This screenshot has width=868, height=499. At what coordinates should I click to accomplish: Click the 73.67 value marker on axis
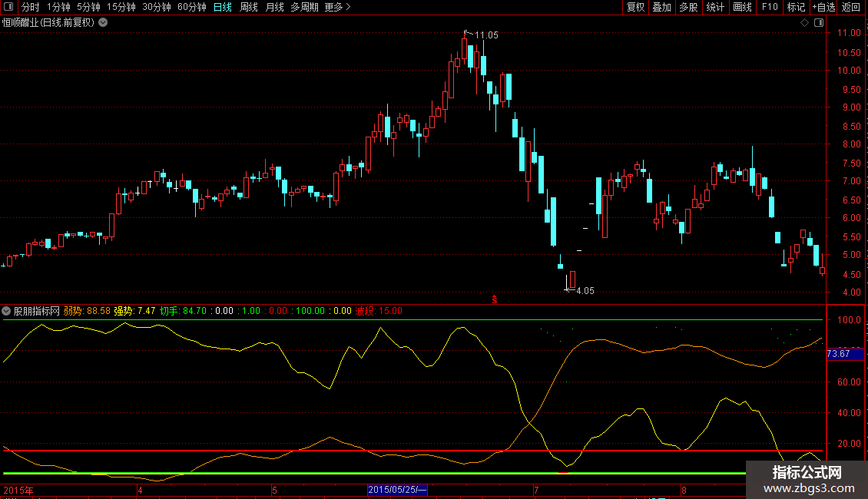(845, 353)
